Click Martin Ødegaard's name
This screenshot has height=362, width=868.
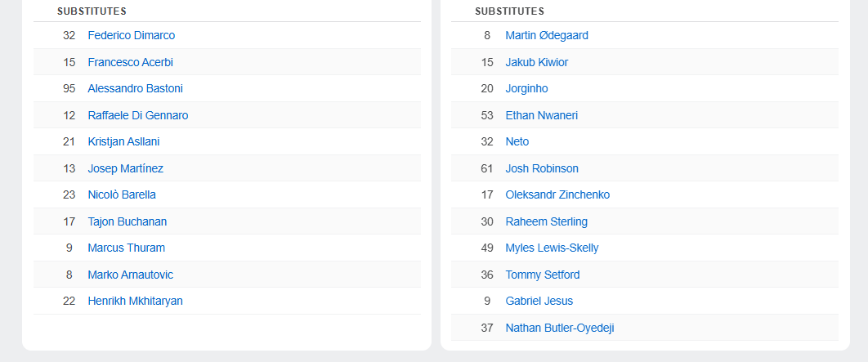[547, 35]
